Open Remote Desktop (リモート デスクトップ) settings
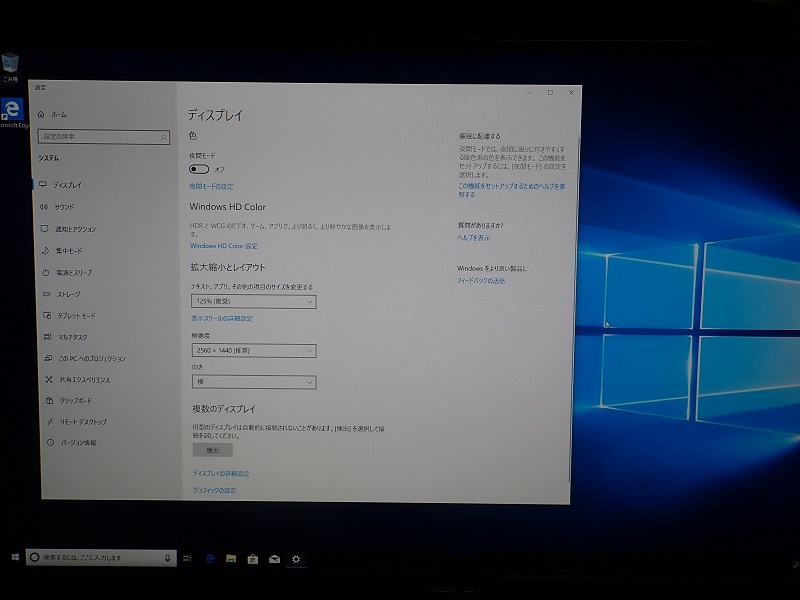Image resolution: width=800 pixels, height=600 pixels. [77, 422]
